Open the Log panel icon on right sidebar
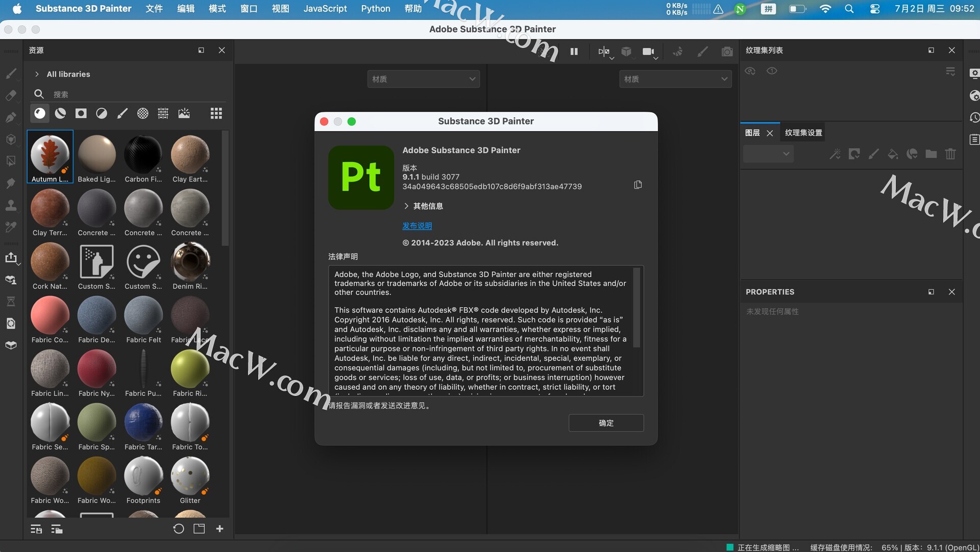Image resolution: width=980 pixels, height=552 pixels. tap(974, 139)
